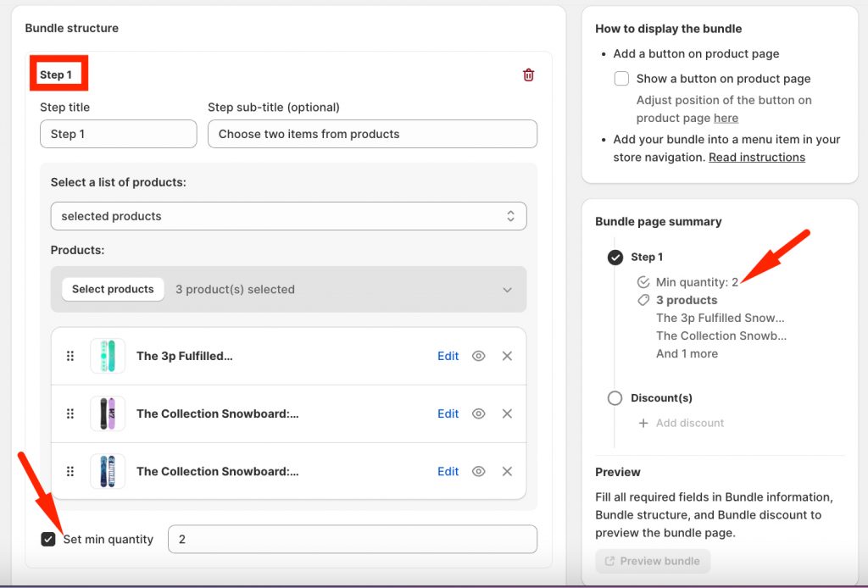Hide the second Collection Snowboard product

pyautogui.click(x=479, y=413)
